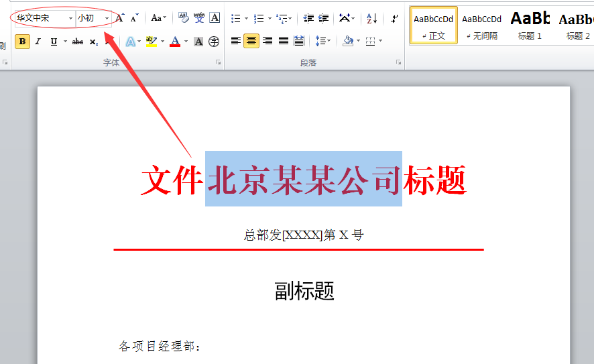Click the text effects glowing A icon
Screen dimensions: 594x364
130,42
